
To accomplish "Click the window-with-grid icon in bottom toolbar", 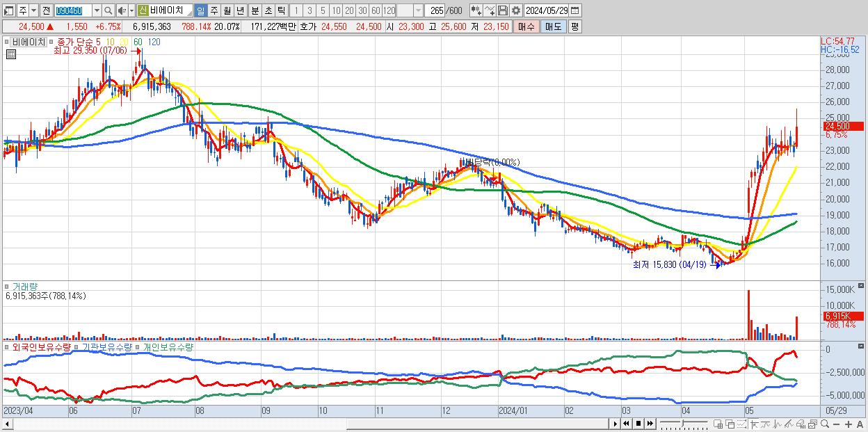I will click(x=718, y=424).
